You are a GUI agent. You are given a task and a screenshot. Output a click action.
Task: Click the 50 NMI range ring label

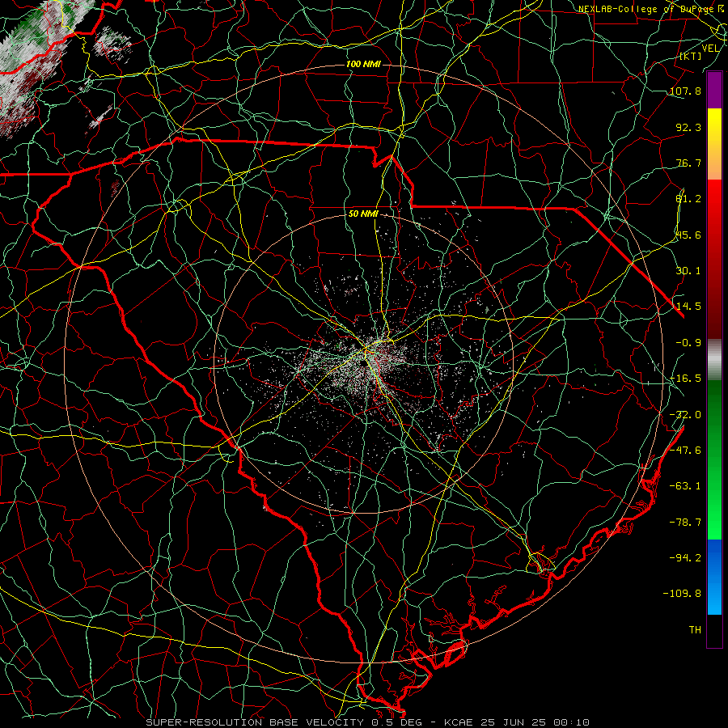click(x=363, y=214)
